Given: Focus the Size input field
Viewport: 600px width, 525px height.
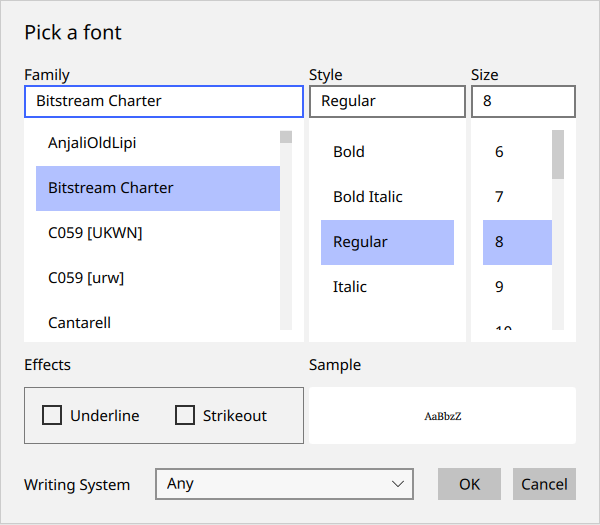Looking at the screenshot, I should (x=523, y=101).
